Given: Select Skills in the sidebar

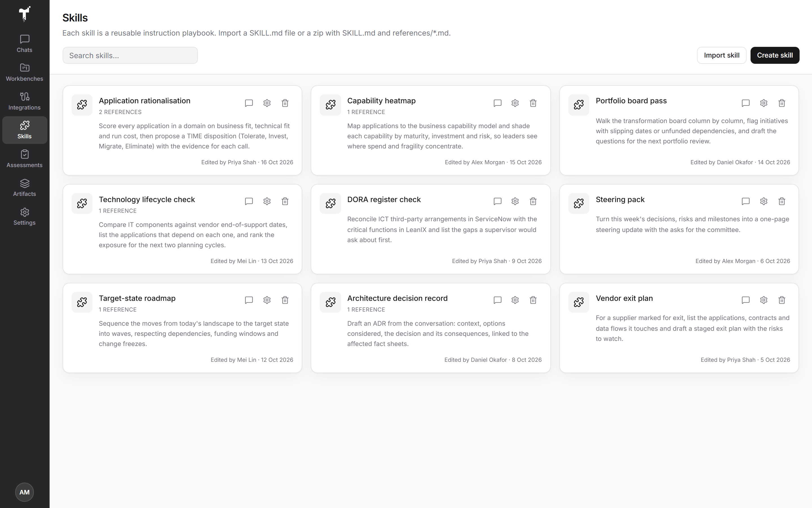Looking at the screenshot, I should click(x=25, y=130).
